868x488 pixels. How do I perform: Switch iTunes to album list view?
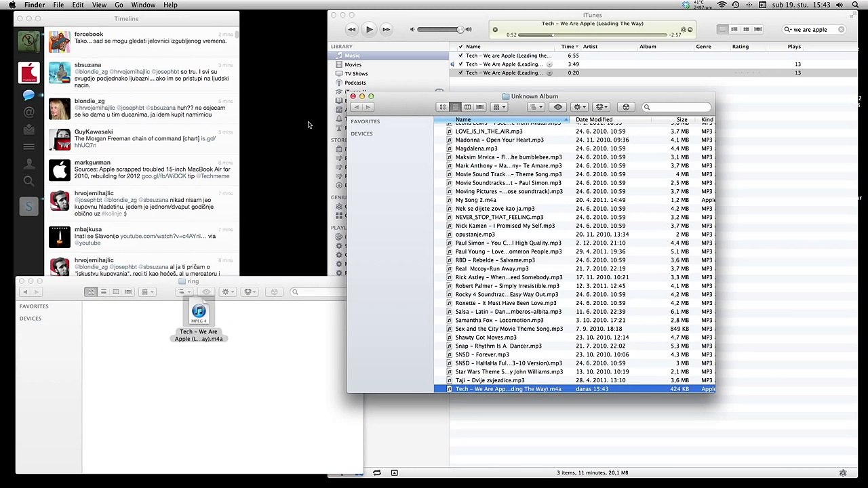734,29
